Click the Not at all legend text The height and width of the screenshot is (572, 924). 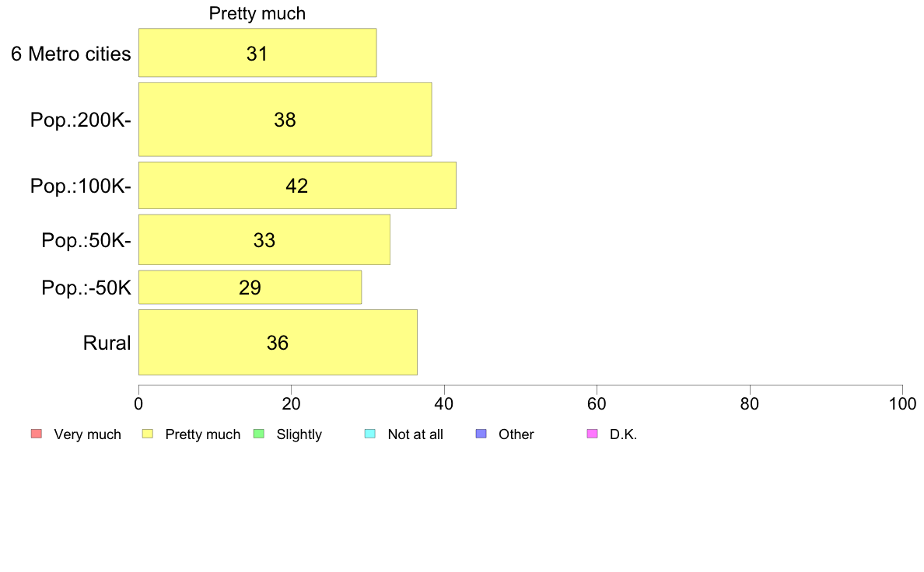tap(415, 434)
